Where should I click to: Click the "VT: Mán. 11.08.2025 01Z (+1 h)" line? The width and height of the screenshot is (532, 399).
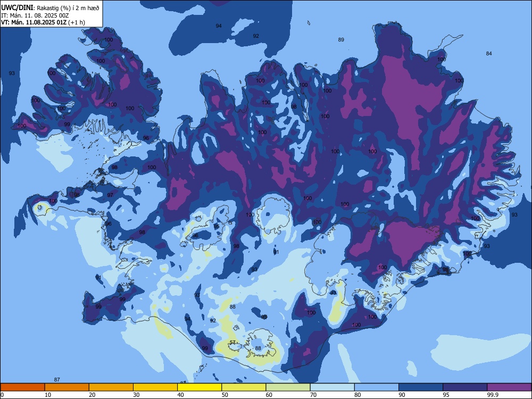point(43,22)
